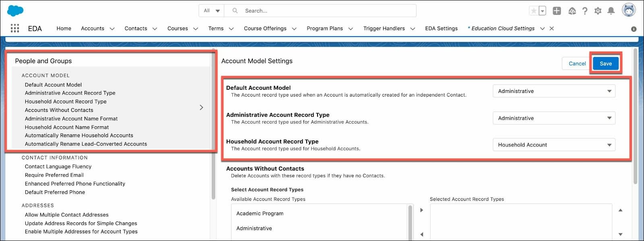Open the Courses tab
The image size is (644, 241).
click(178, 29)
